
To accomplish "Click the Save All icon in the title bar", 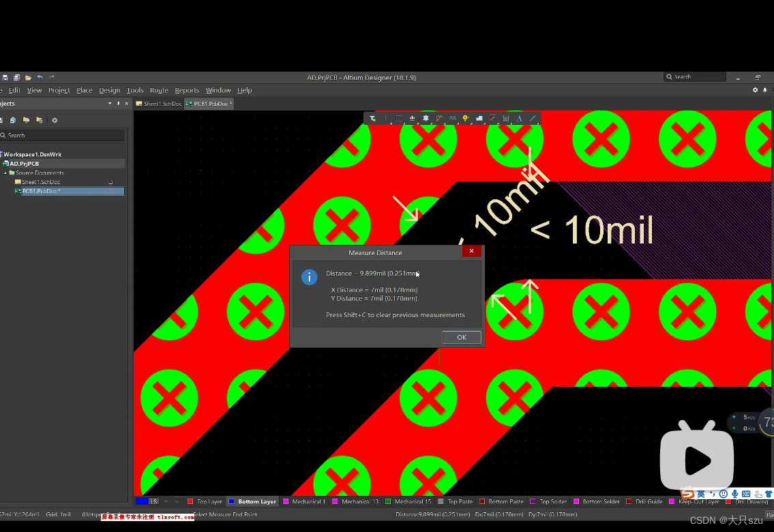I will [16, 78].
